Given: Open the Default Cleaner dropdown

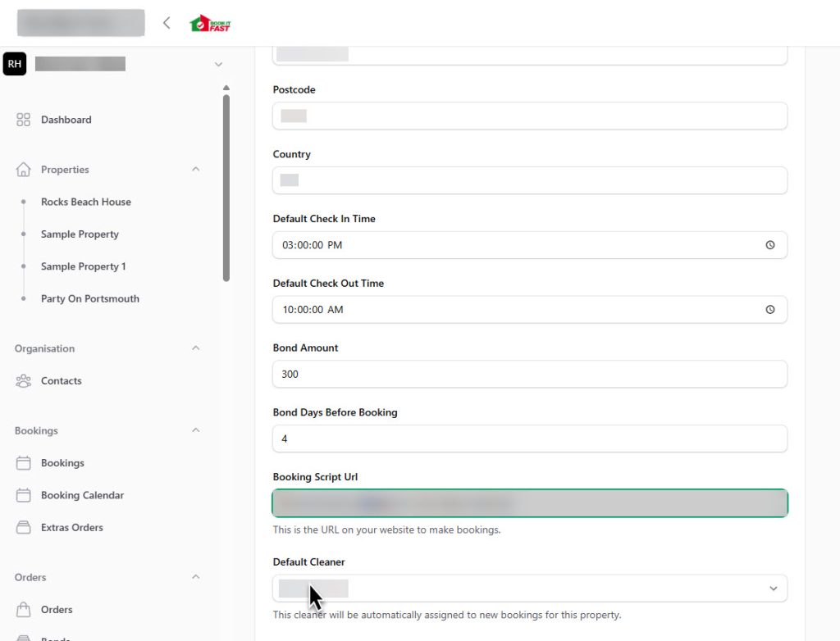Looking at the screenshot, I should click(772, 588).
